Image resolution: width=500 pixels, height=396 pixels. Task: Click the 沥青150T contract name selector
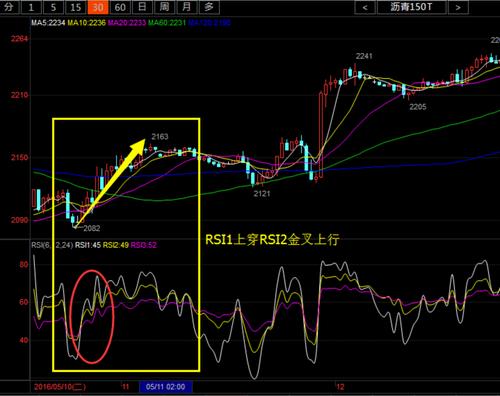coord(411,7)
